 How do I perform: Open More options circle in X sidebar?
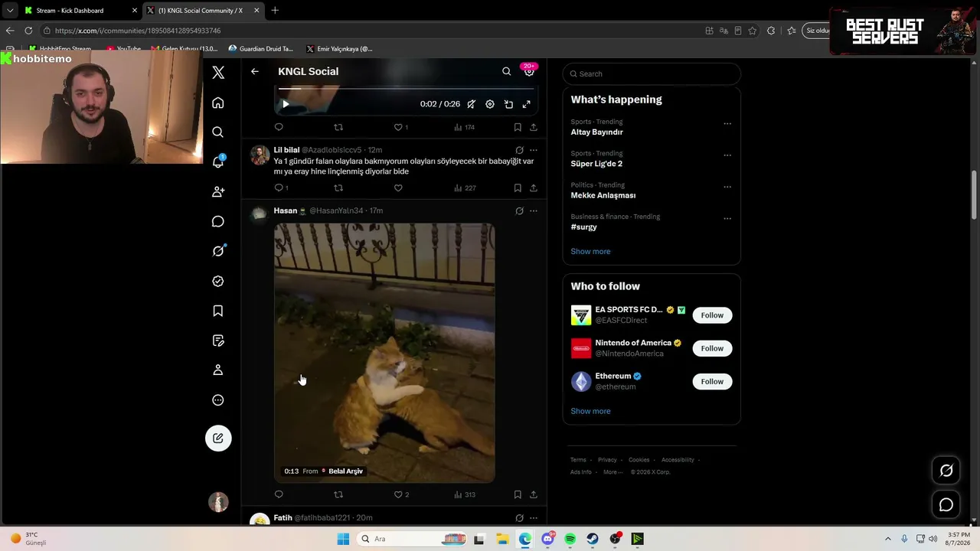point(218,400)
